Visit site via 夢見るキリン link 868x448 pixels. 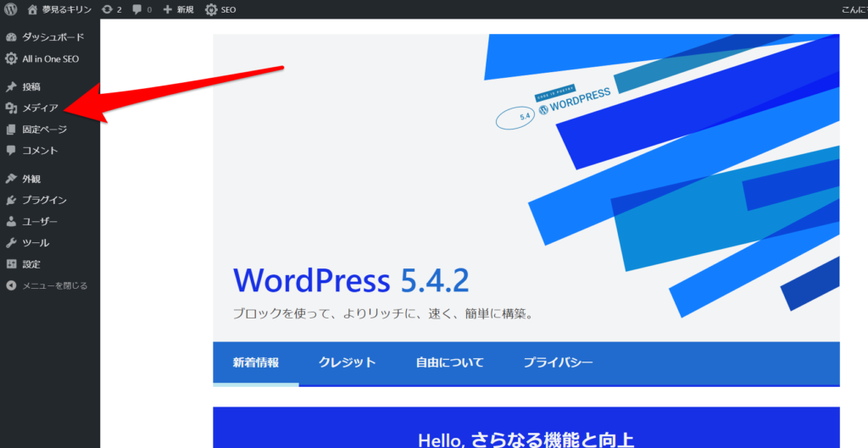coord(67,9)
